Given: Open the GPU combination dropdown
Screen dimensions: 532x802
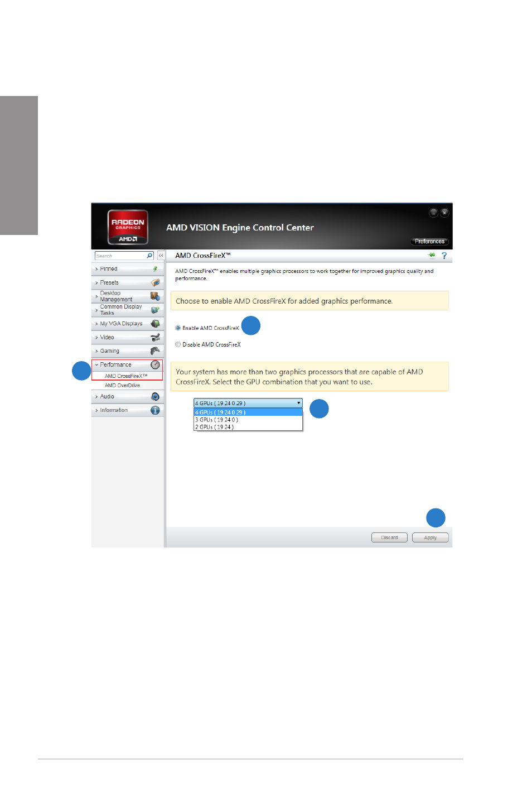Looking at the screenshot, I should coord(248,403).
